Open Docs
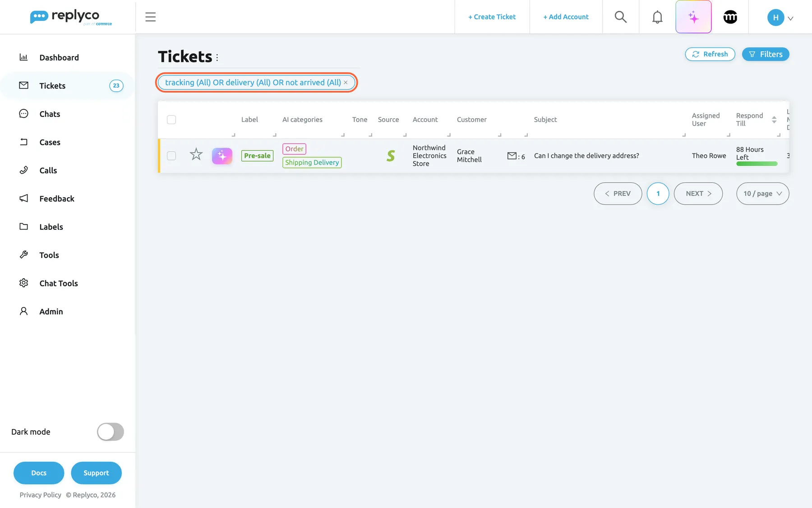The image size is (812, 508). point(39,473)
